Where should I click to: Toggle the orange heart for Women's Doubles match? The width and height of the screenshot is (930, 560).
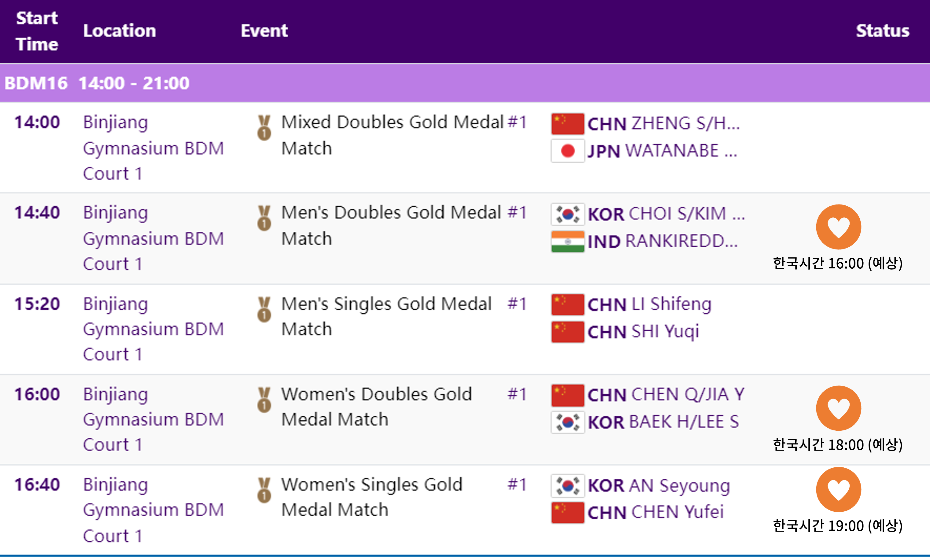[838, 408]
